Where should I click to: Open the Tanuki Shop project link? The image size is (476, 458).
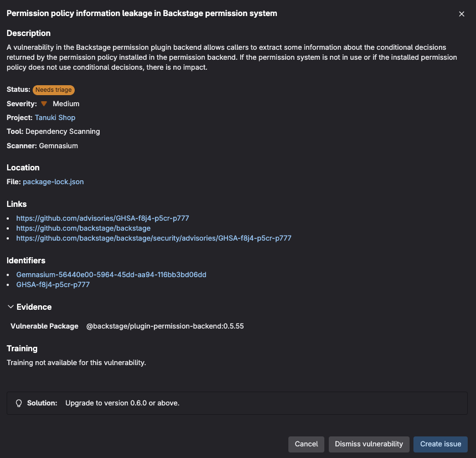point(55,117)
